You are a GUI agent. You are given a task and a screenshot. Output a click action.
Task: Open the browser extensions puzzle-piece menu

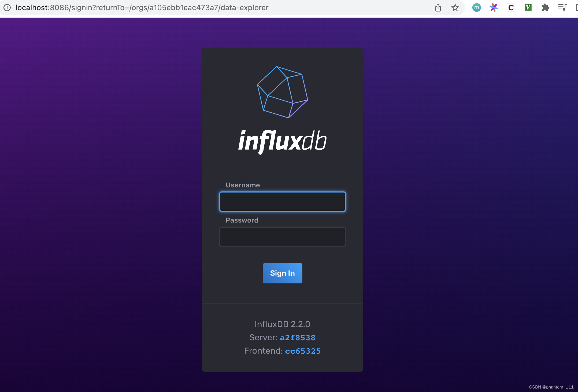tap(545, 8)
